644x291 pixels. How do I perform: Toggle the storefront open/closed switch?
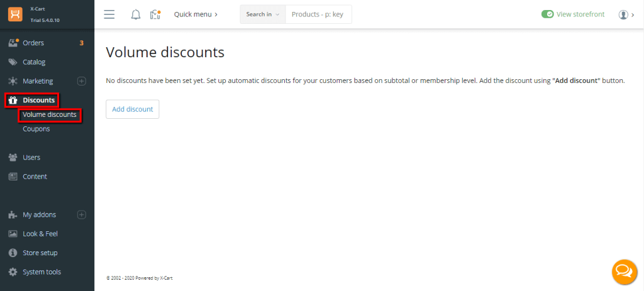coord(548,14)
